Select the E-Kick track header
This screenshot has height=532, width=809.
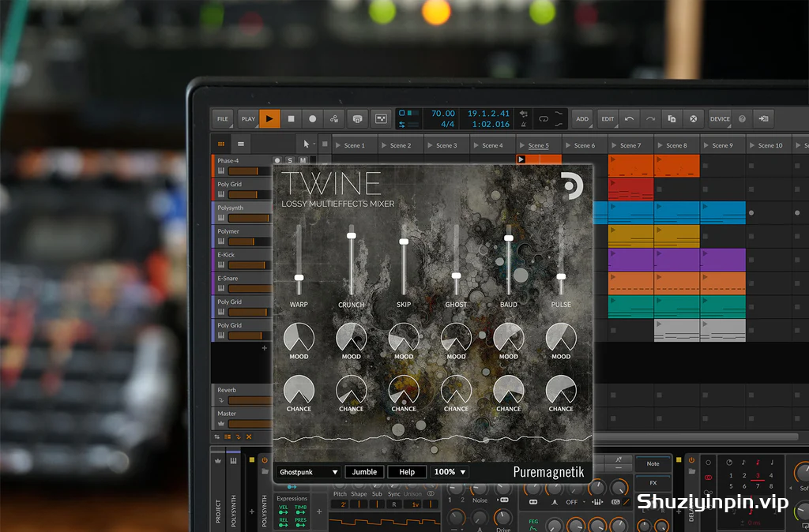tap(242, 260)
